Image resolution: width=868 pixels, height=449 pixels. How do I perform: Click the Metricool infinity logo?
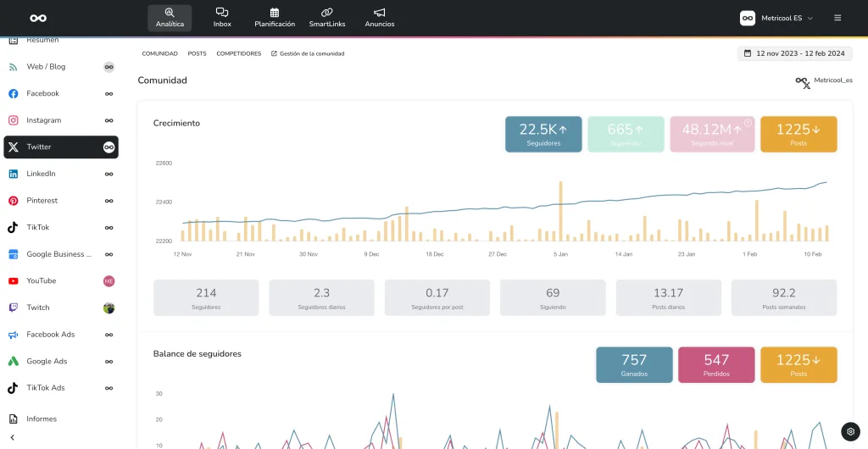38,18
